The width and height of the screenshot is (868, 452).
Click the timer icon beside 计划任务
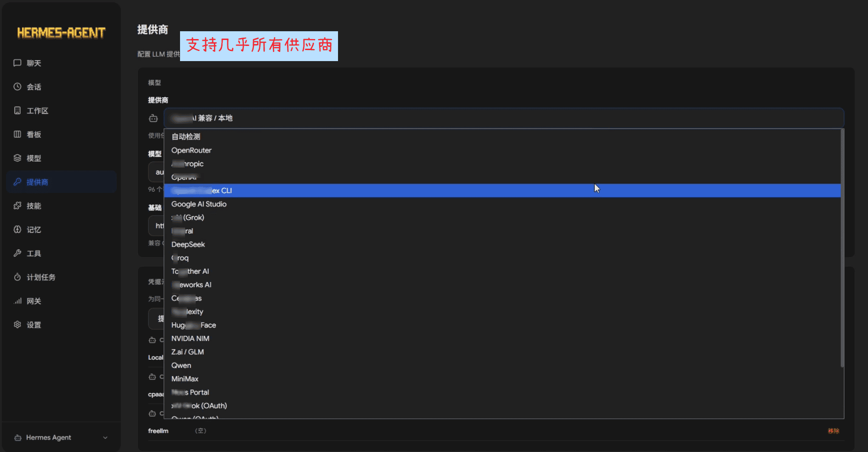click(x=17, y=277)
